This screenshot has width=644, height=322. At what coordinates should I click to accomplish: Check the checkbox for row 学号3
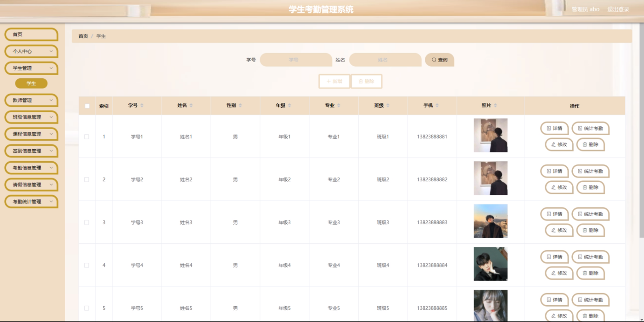(87, 222)
